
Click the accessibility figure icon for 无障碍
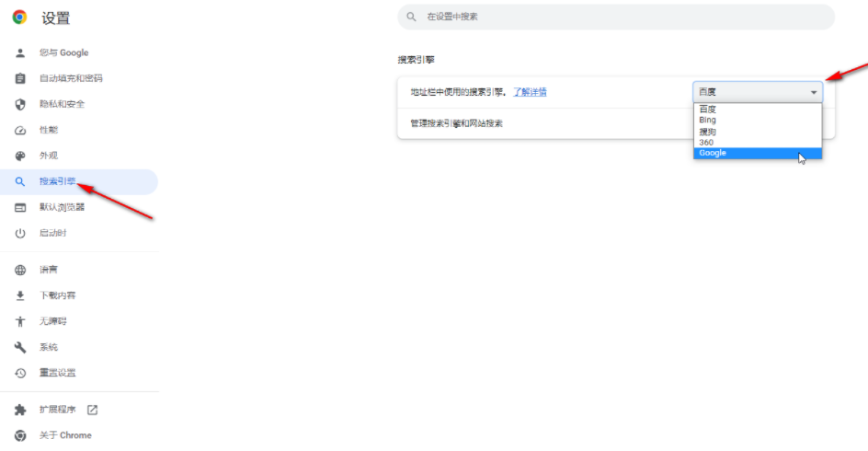[x=20, y=321]
